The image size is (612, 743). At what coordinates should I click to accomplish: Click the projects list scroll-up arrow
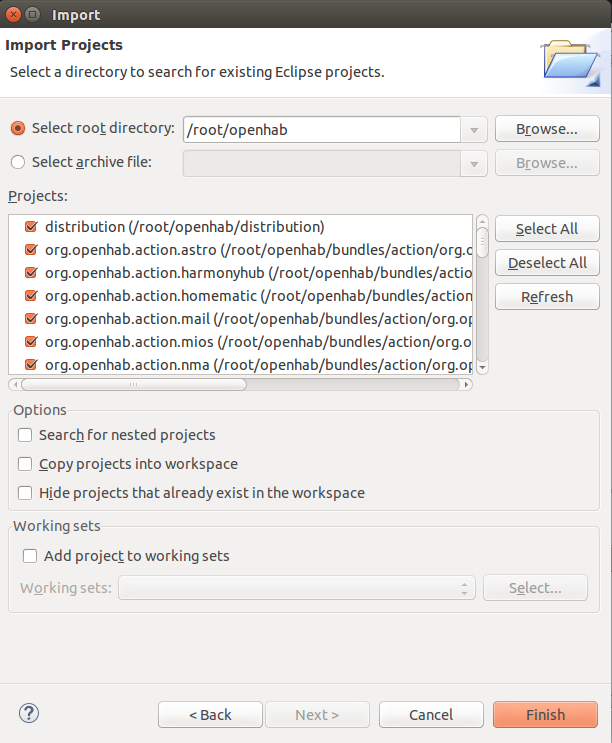tap(482, 222)
